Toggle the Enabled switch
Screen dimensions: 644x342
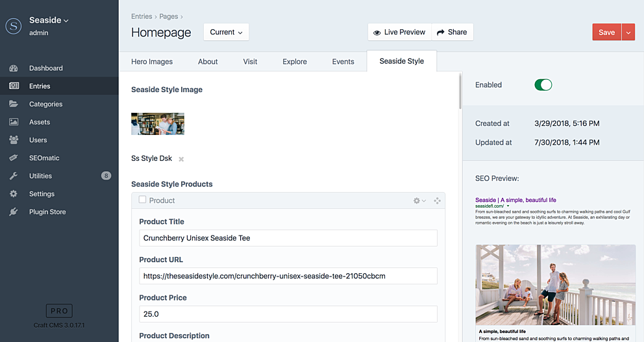(x=543, y=85)
